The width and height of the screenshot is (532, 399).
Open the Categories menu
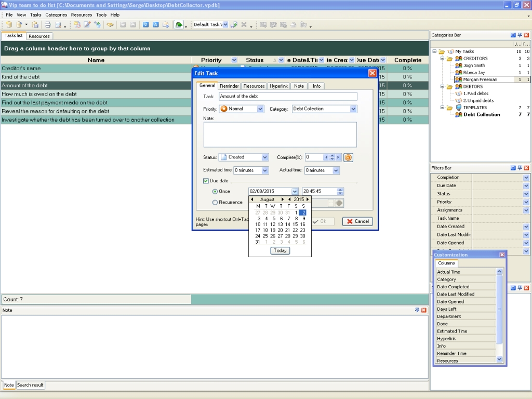(56, 15)
